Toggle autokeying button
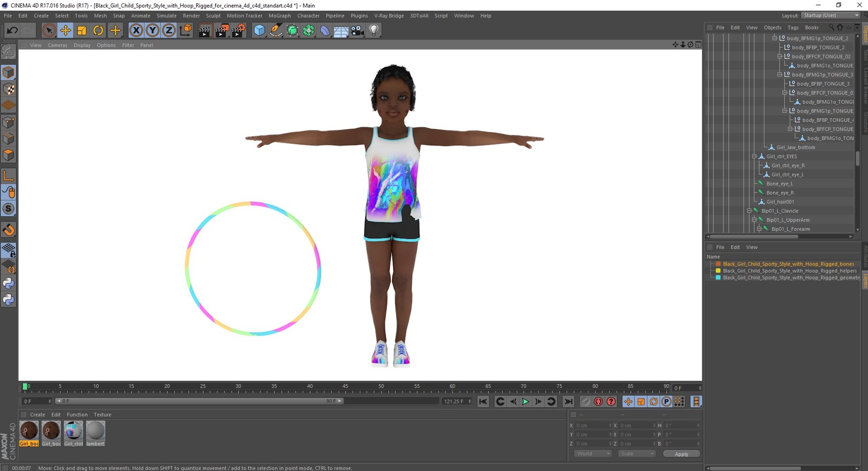This screenshot has width=868, height=471. click(598, 401)
